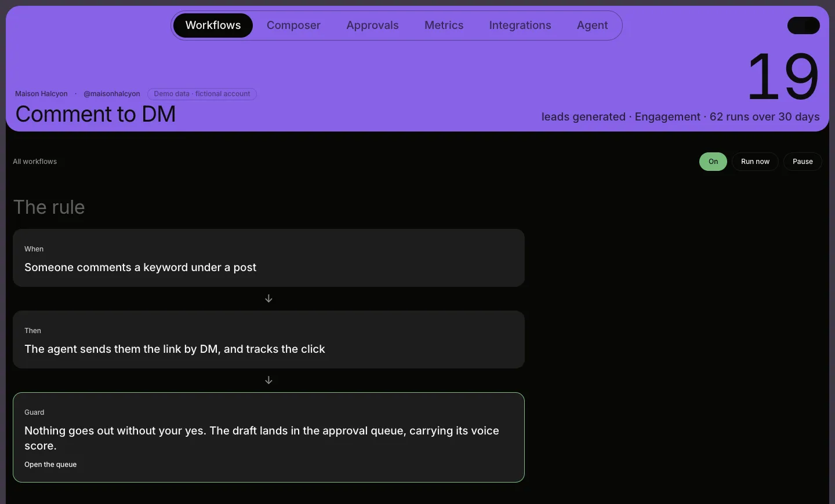Click The rule section heading
This screenshot has height=504, width=835.
click(x=49, y=207)
